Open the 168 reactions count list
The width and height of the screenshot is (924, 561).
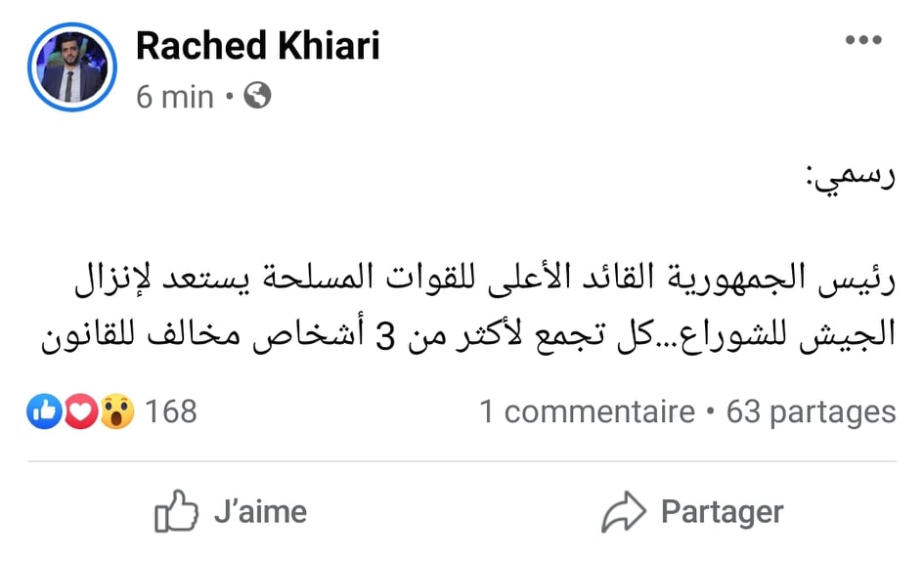click(171, 412)
